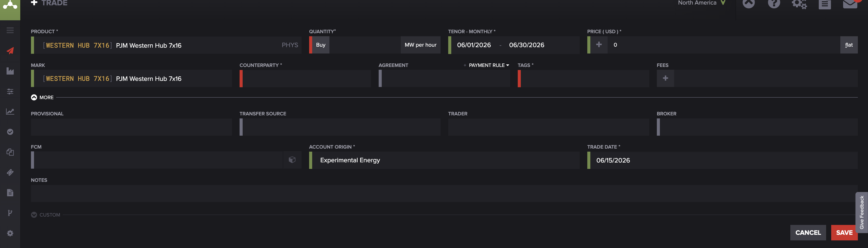Click the Tags input field
868x248 pixels.
pyautogui.click(x=583, y=78)
